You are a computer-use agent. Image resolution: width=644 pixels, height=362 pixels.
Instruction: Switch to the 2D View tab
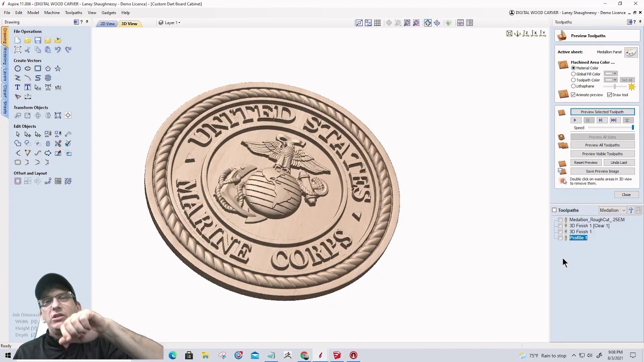(x=107, y=24)
